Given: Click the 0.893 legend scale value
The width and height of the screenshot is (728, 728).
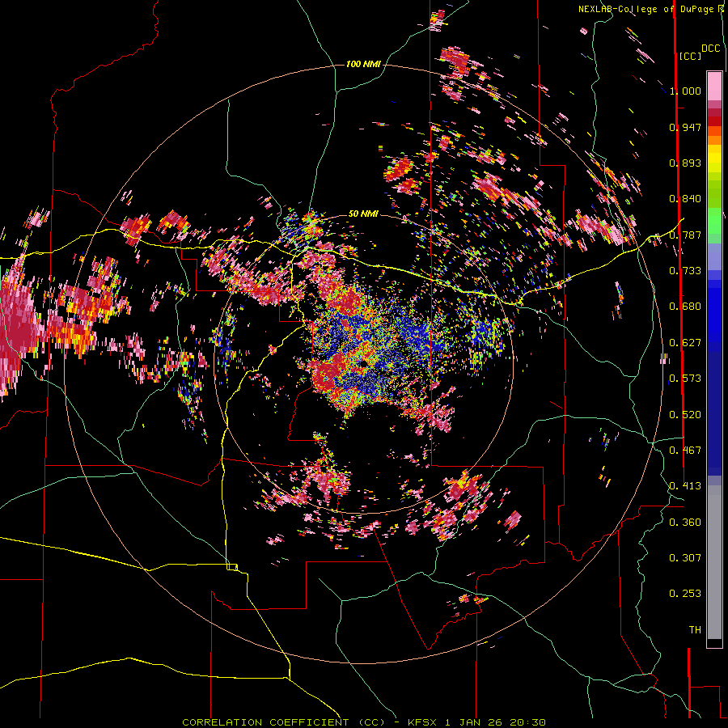Looking at the screenshot, I should point(685,163).
